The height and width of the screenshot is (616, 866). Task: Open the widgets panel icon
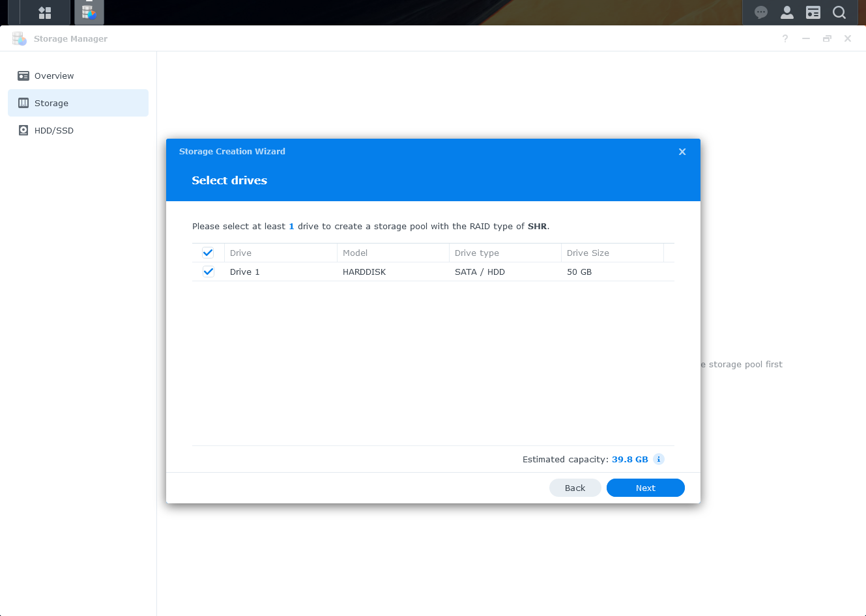coord(813,12)
